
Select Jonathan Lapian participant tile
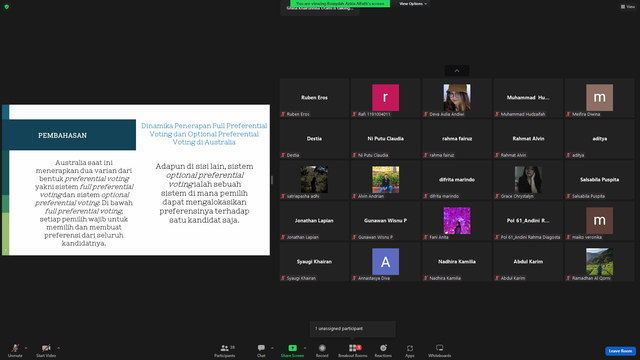coord(314,221)
